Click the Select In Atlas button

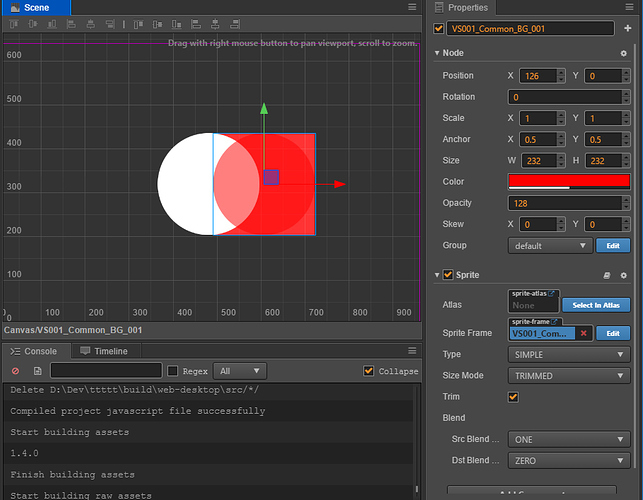pos(595,305)
